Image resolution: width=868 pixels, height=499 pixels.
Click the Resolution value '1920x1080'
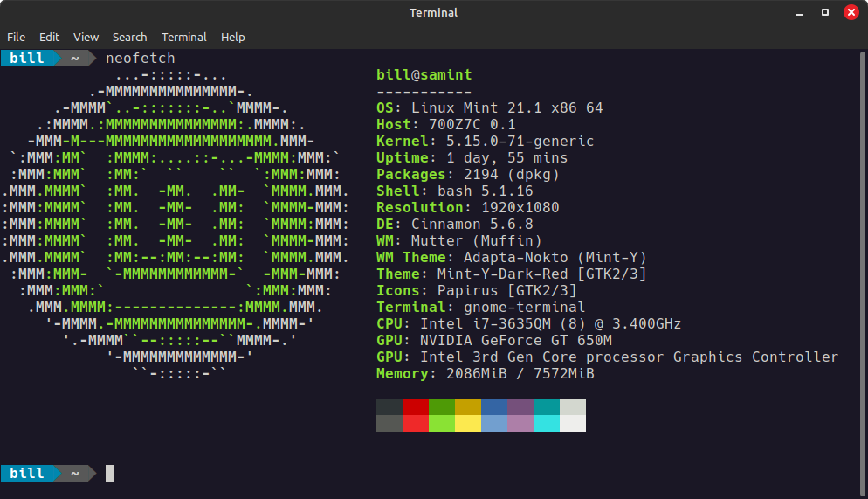[520, 208]
